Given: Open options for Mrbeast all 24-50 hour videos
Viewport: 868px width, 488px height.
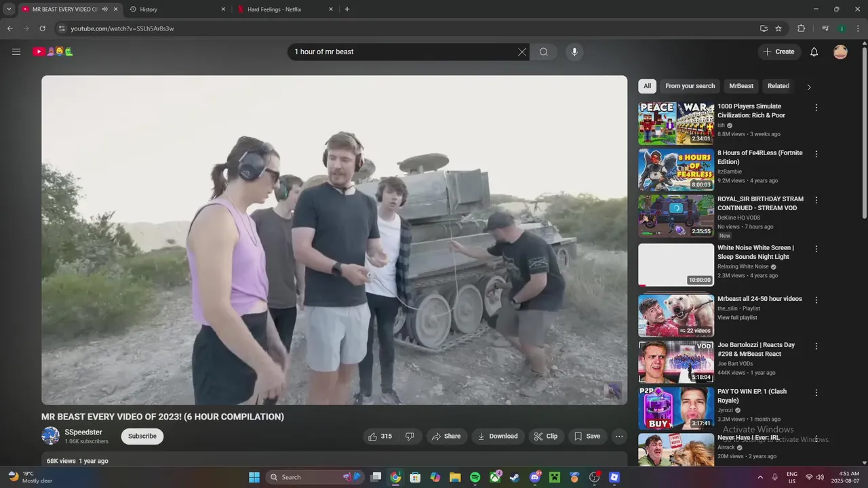Looking at the screenshot, I should point(816,300).
